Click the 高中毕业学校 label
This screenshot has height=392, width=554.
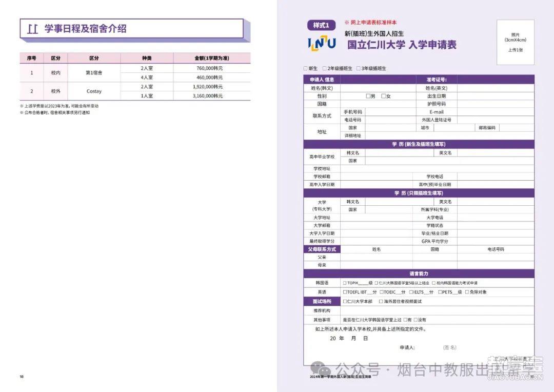322,156
